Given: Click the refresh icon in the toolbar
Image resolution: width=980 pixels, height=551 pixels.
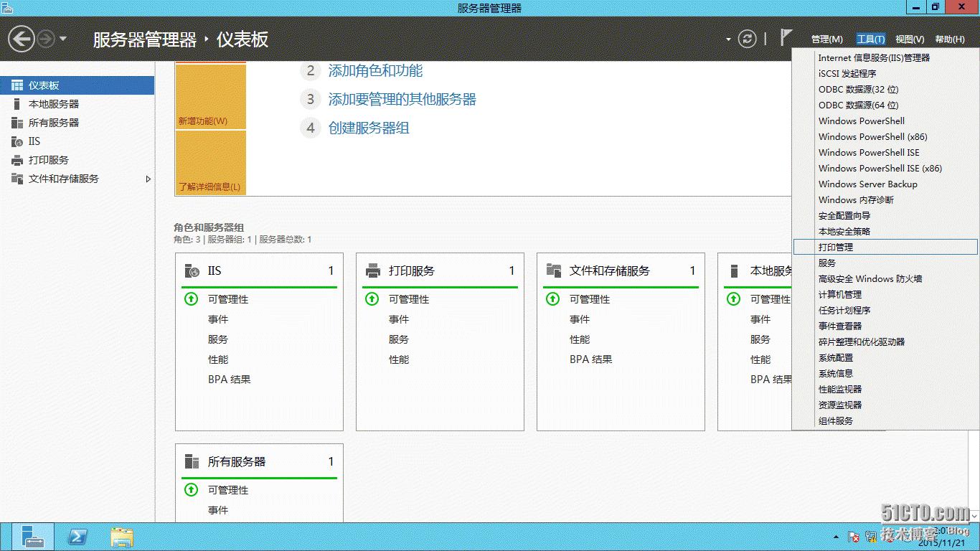Looking at the screenshot, I should [748, 39].
